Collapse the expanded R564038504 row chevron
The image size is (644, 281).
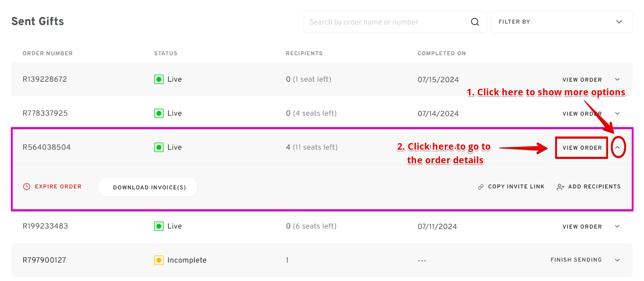(618, 147)
